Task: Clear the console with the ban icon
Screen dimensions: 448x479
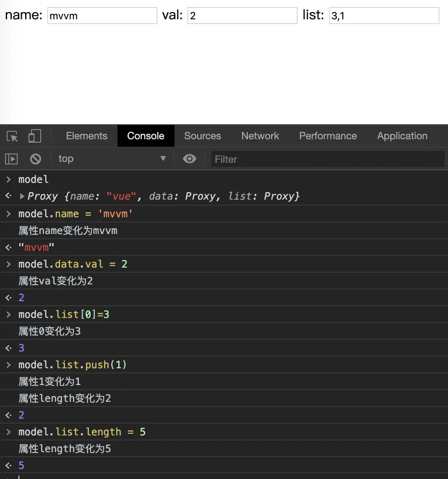Action: [x=36, y=159]
